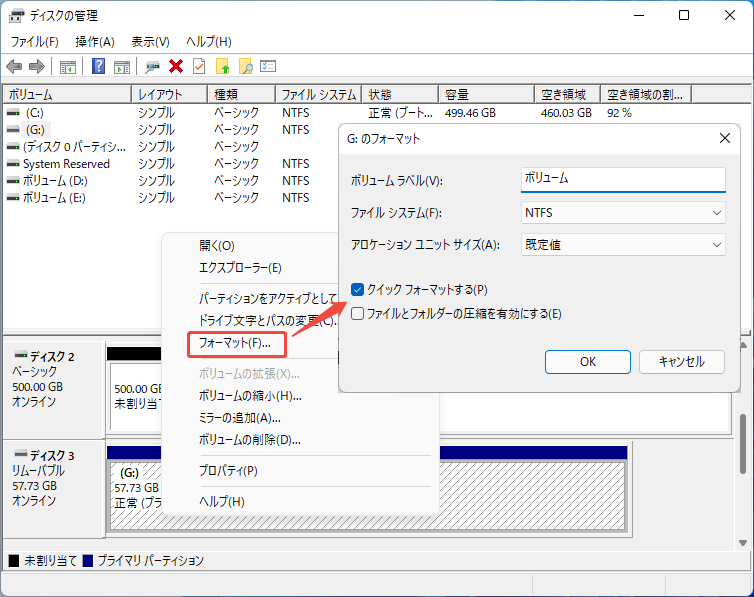Image resolution: width=754 pixels, height=597 pixels.
Task: Click the blue プライマリ パーティション legend swatch
Action: [88, 560]
